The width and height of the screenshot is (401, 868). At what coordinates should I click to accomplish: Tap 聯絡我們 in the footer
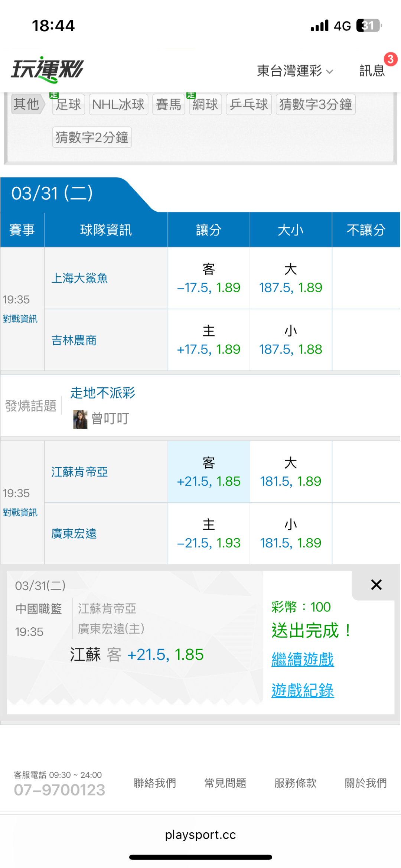click(155, 783)
